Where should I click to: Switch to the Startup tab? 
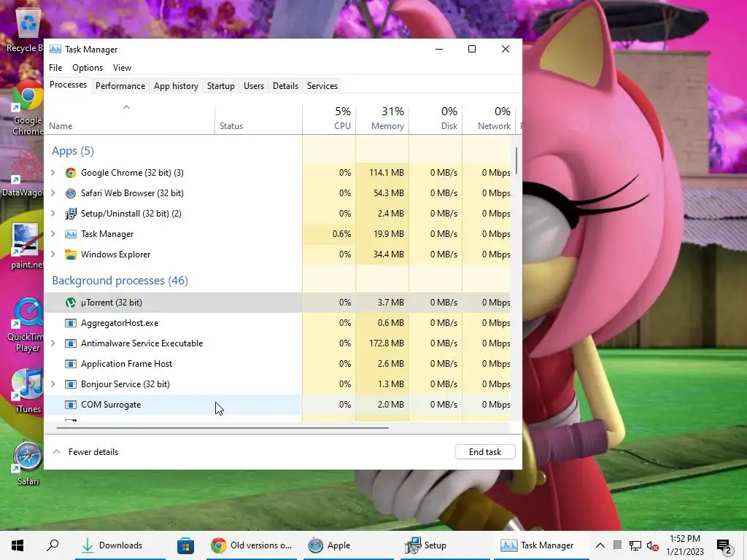[x=220, y=86]
